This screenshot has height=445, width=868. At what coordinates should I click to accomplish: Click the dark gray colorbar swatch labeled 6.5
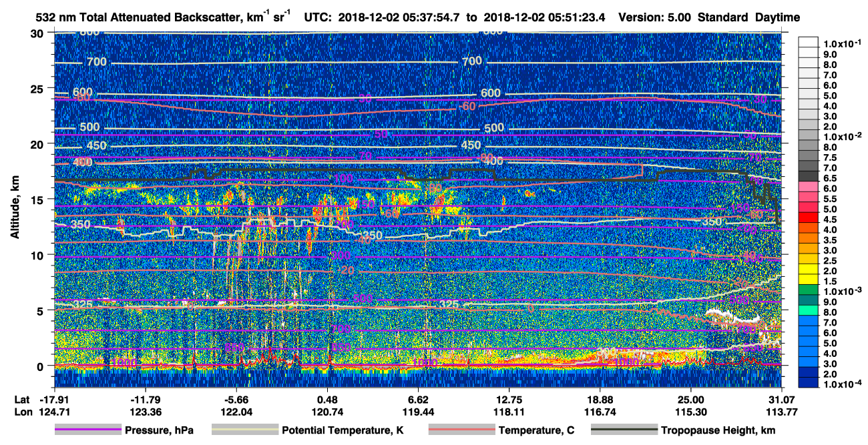[809, 177]
